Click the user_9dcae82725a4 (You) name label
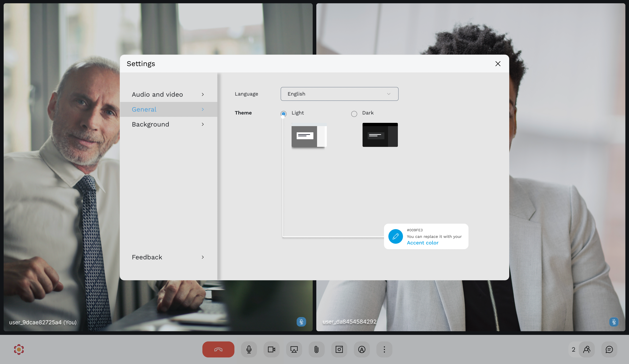 coord(43,322)
